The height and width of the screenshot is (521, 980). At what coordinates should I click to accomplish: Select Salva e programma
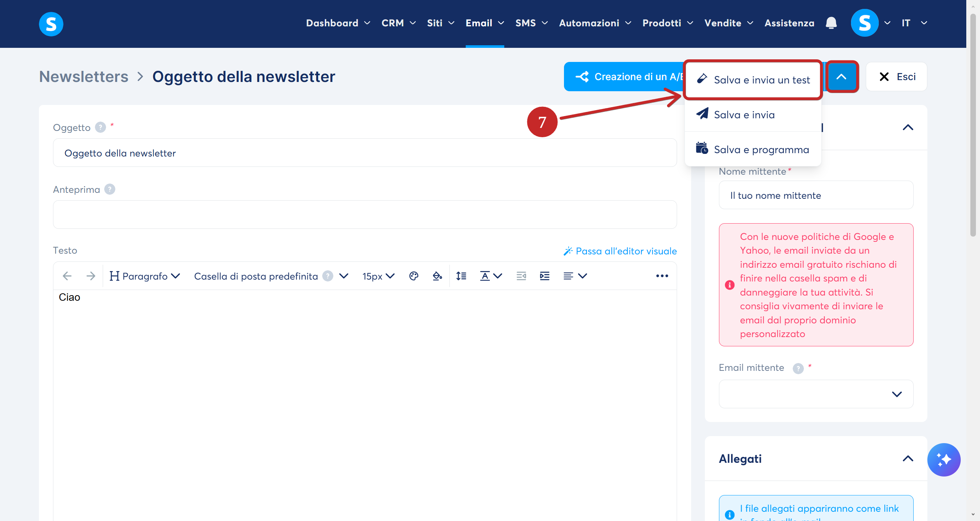752,149
